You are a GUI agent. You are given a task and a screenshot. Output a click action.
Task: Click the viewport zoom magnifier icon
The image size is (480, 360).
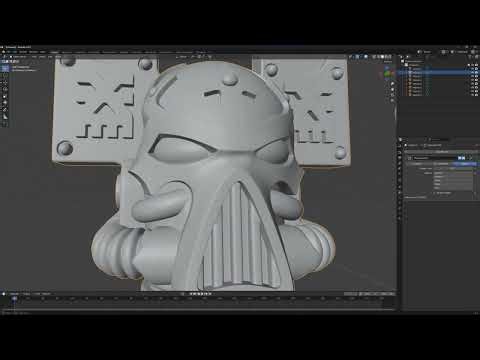[393, 84]
